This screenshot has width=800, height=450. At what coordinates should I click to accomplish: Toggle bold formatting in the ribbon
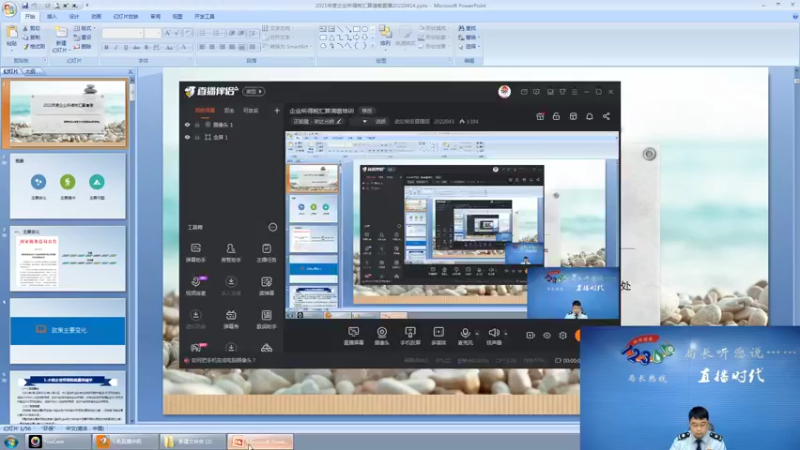click(x=107, y=47)
